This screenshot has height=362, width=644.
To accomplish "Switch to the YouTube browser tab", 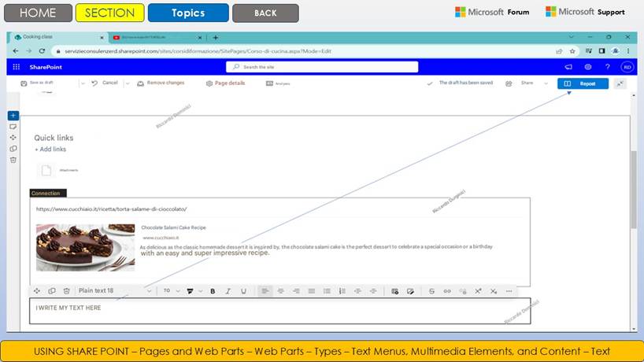I will 157,37.
